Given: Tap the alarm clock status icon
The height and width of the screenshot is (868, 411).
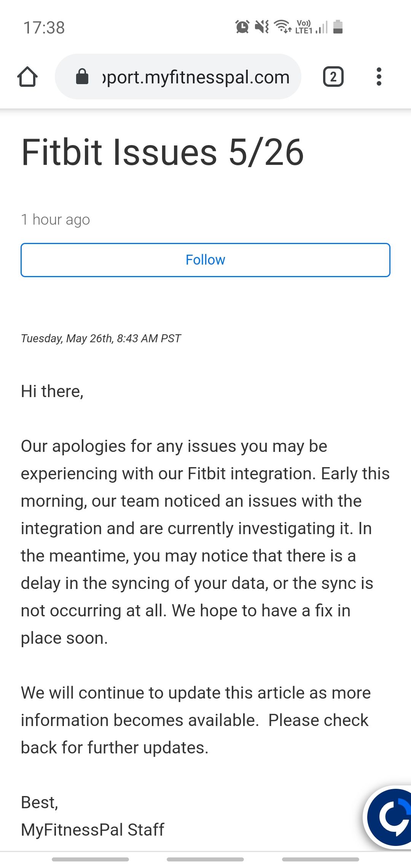Looking at the screenshot, I should (242, 27).
